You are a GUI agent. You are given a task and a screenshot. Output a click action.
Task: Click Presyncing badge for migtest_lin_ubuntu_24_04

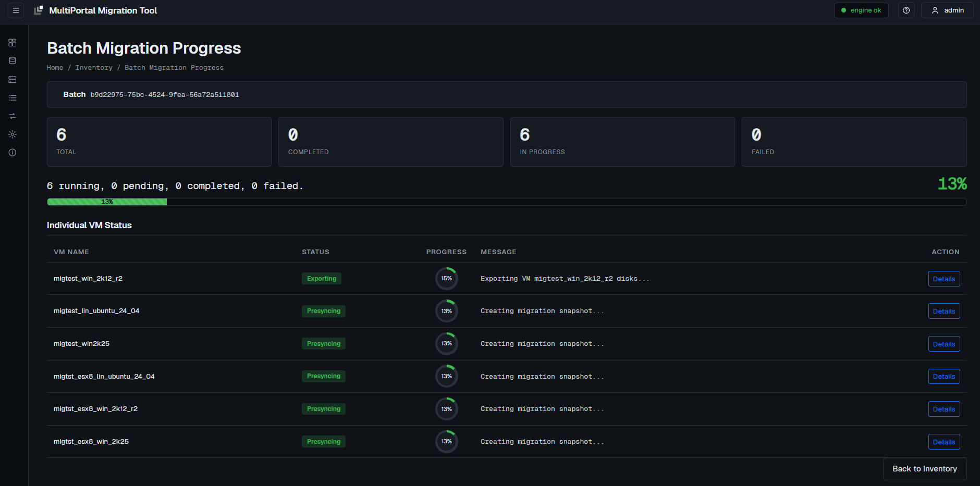click(324, 311)
